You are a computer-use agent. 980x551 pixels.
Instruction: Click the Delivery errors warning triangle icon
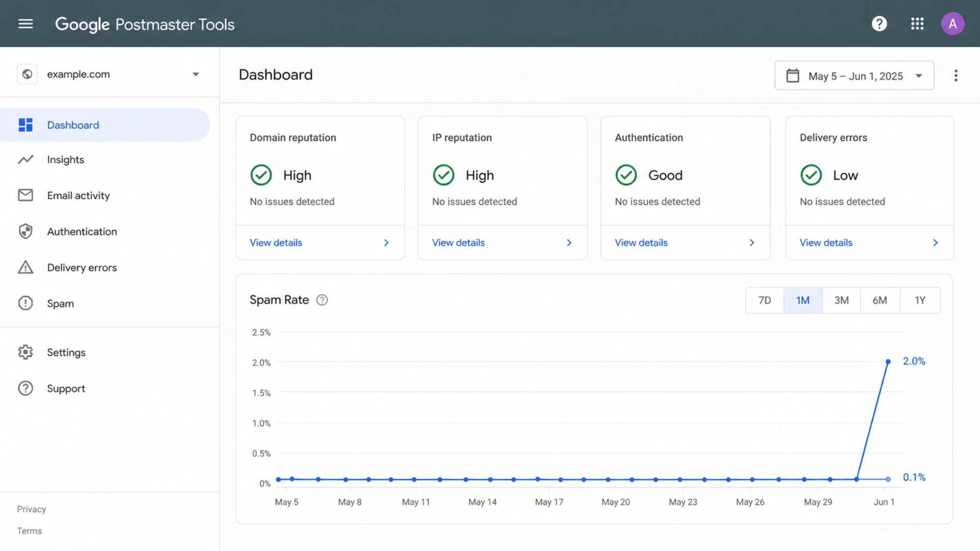click(26, 267)
